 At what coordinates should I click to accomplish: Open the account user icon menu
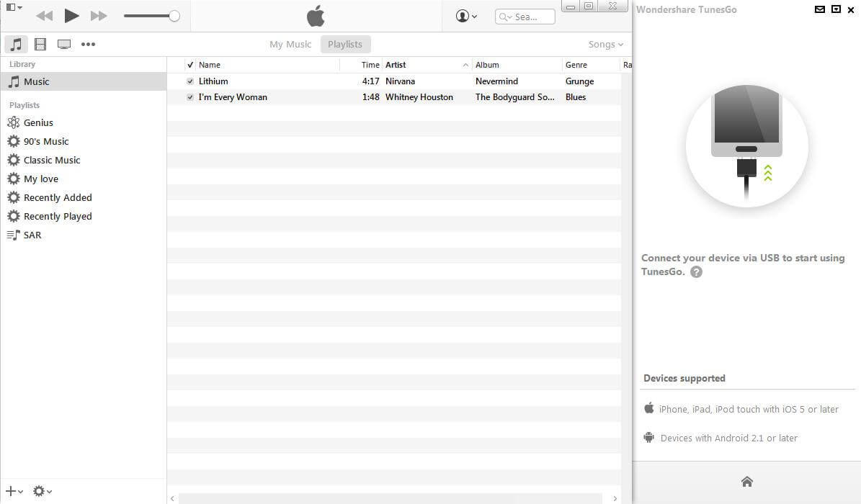[x=466, y=17]
